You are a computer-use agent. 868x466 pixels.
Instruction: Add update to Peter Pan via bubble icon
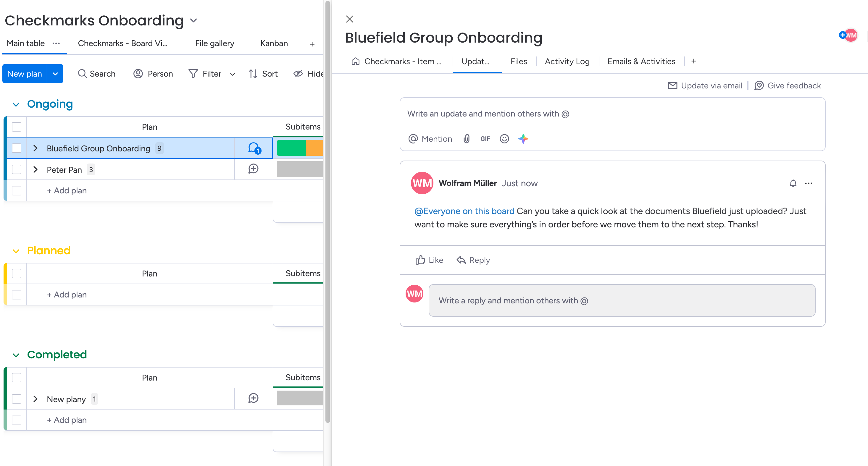coord(254,169)
